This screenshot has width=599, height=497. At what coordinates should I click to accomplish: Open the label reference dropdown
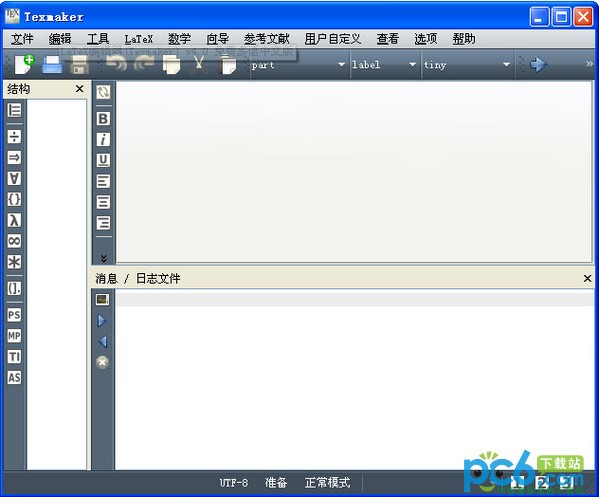(384, 65)
